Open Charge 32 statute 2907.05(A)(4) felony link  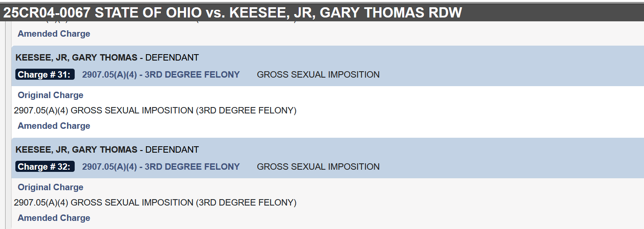click(x=161, y=167)
